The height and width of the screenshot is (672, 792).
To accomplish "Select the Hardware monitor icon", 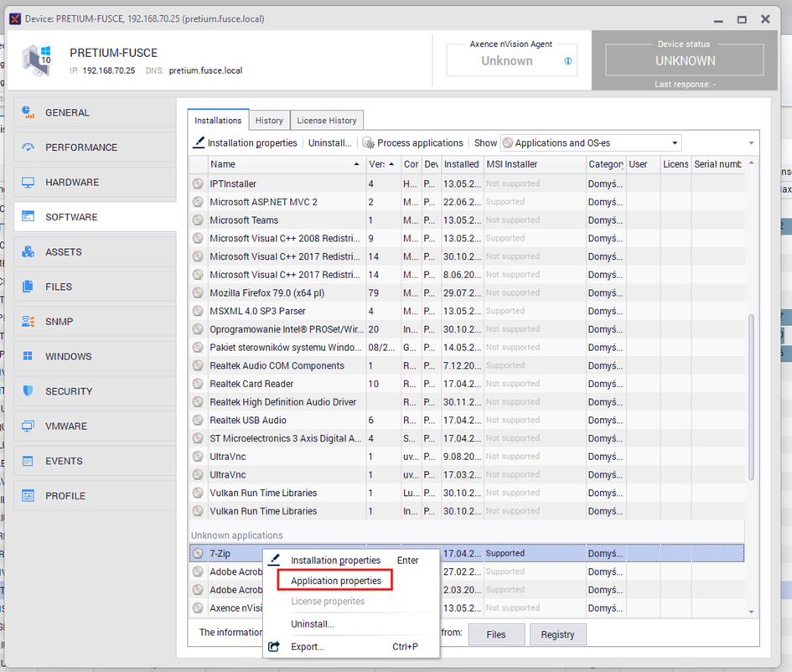I will click(28, 183).
